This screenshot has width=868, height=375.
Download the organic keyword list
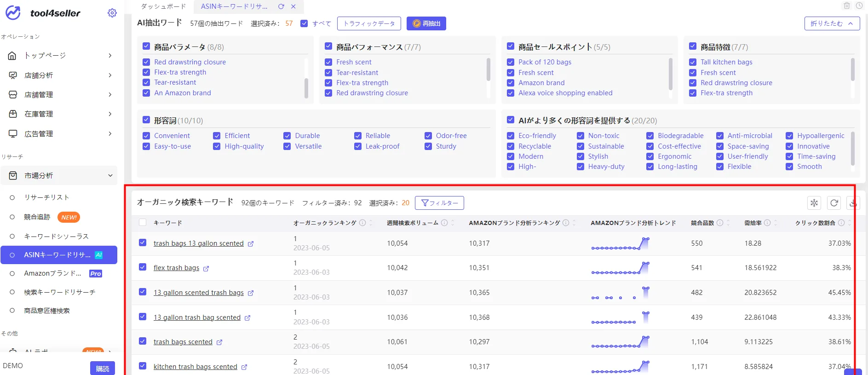point(853,203)
